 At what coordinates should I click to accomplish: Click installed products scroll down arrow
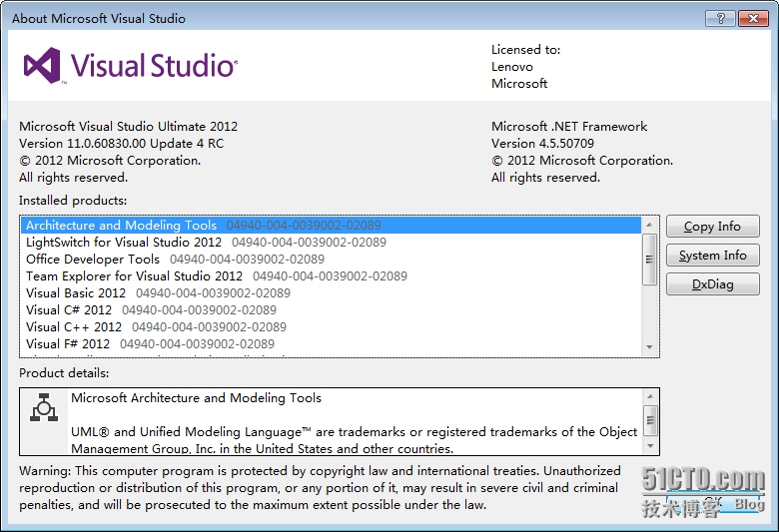click(649, 347)
